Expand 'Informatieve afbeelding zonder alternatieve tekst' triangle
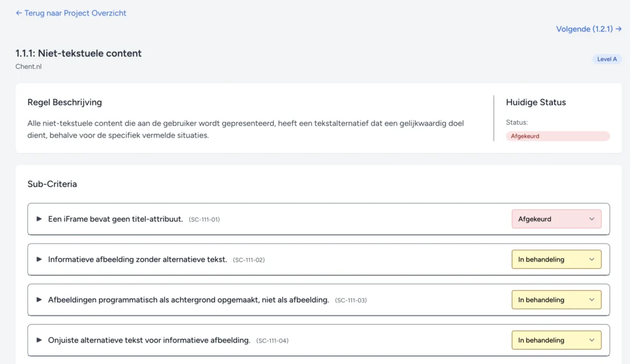Image resolution: width=630 pixels, height=364 pixels. coord(39,259)
